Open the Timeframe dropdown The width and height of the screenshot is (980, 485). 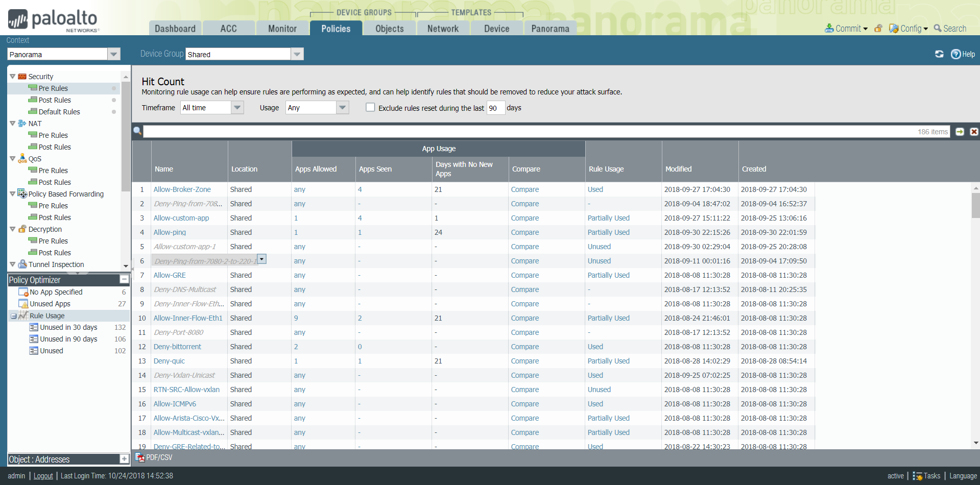[x=236, y=108]
